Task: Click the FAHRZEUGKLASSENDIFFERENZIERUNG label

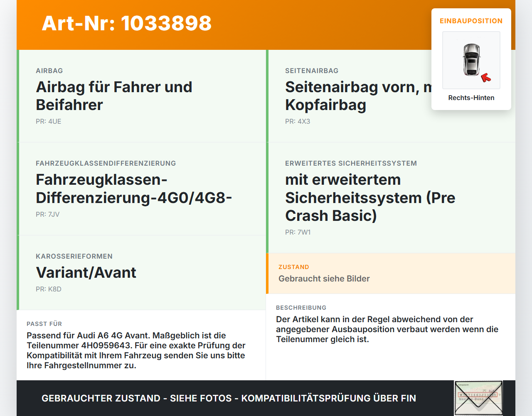Action: pos(106,163)
